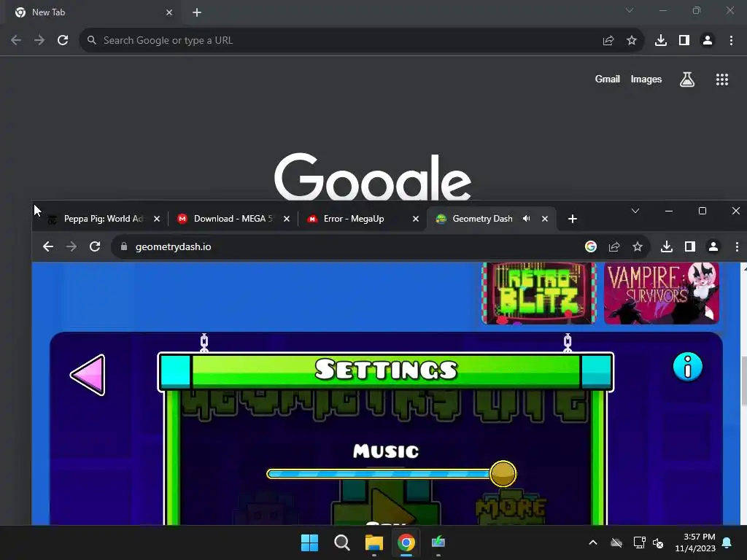Click the Gmail link
This screenshot has width=747, height=560.
pyautogui.click(x=608, y=79)
